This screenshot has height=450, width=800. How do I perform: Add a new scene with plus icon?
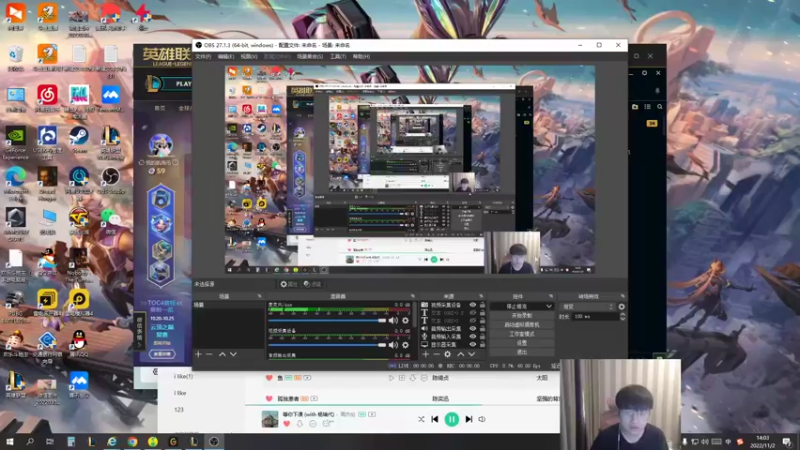tap(198, 354)
